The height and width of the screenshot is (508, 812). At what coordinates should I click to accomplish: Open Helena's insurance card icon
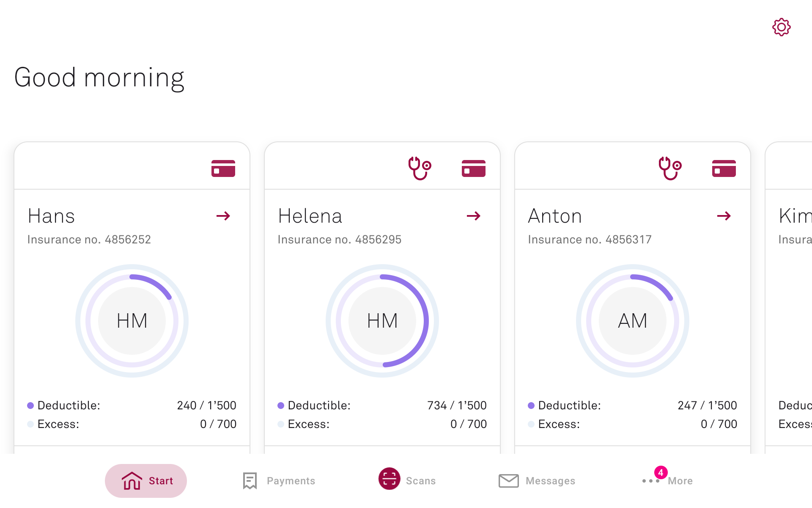coord(473,168)
